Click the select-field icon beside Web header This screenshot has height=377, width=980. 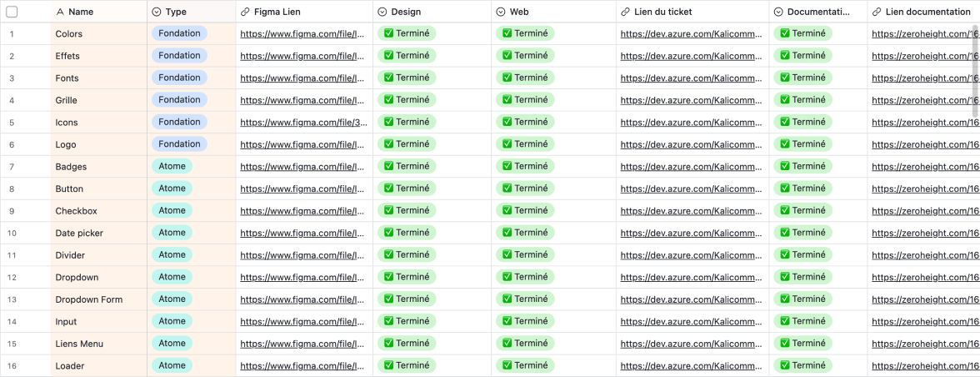(x=502, y=12)
